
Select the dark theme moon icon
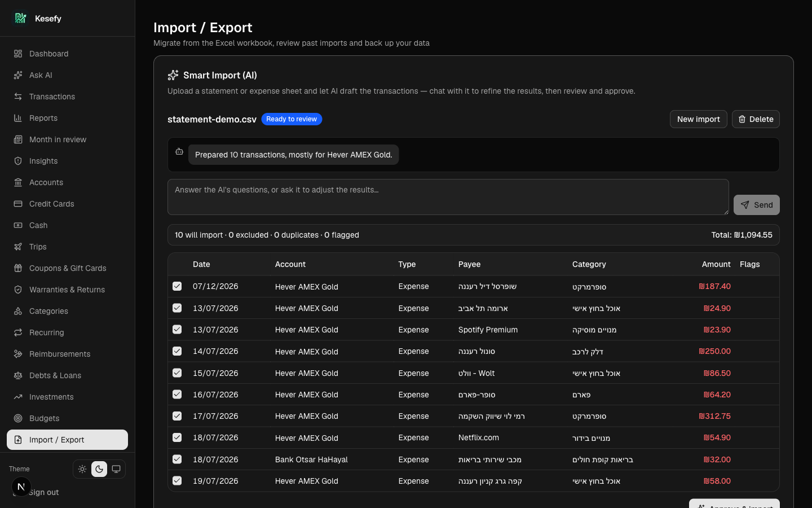[x=99, y=469]
